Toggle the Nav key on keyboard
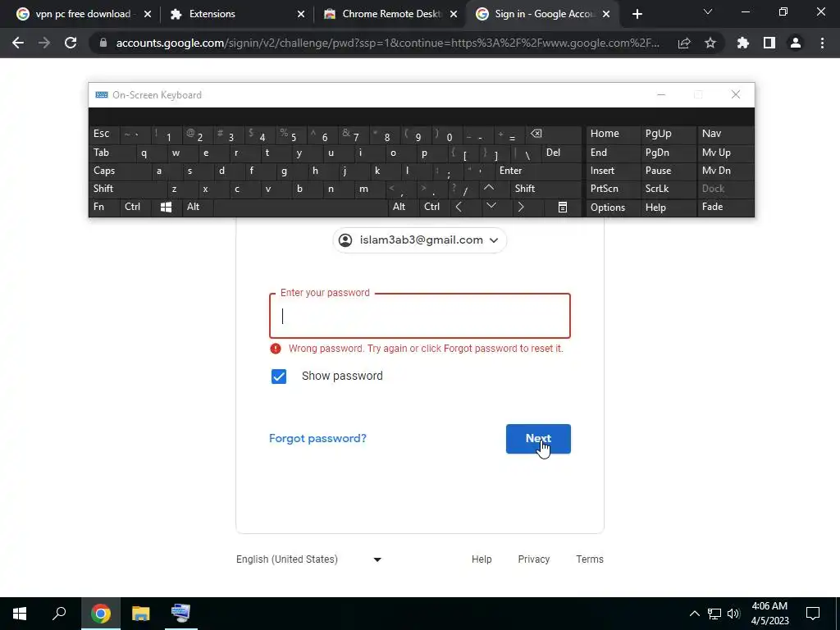This screenshot has width=840, height=630. pos(725,134)
